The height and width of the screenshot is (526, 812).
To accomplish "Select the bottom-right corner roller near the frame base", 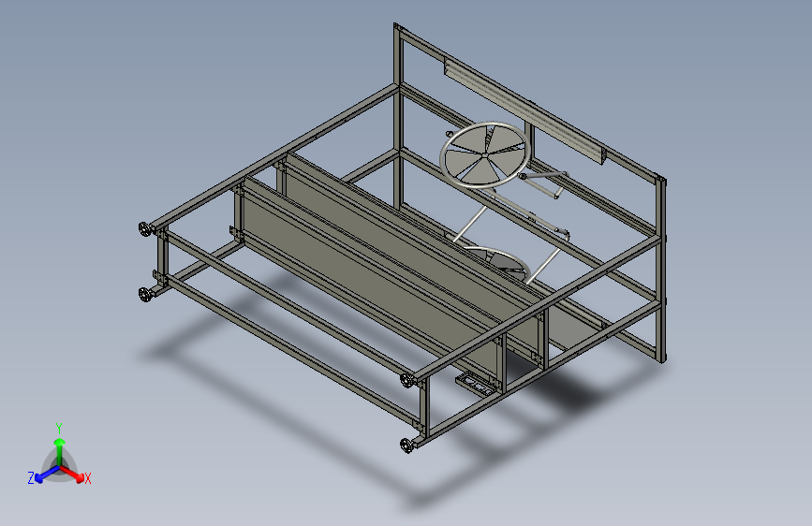I will (407, 445).
